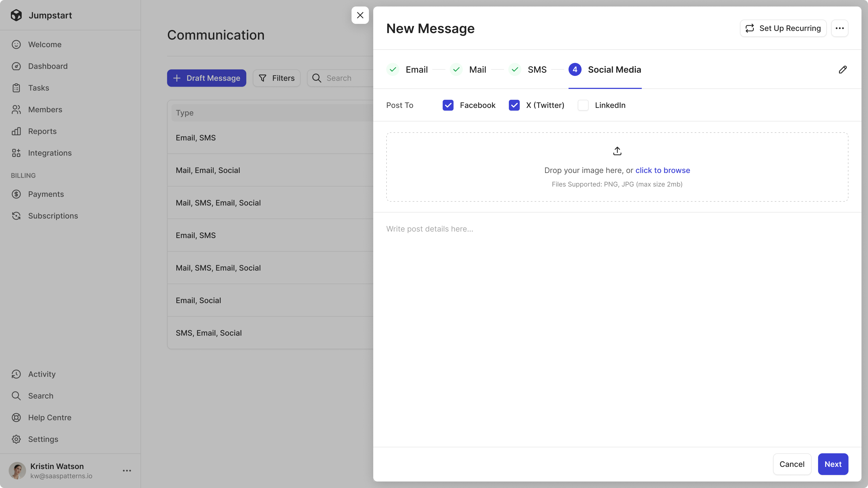Toggle the X (Twitter) checkbox off
Screen dimensions: 868x488
514,105
